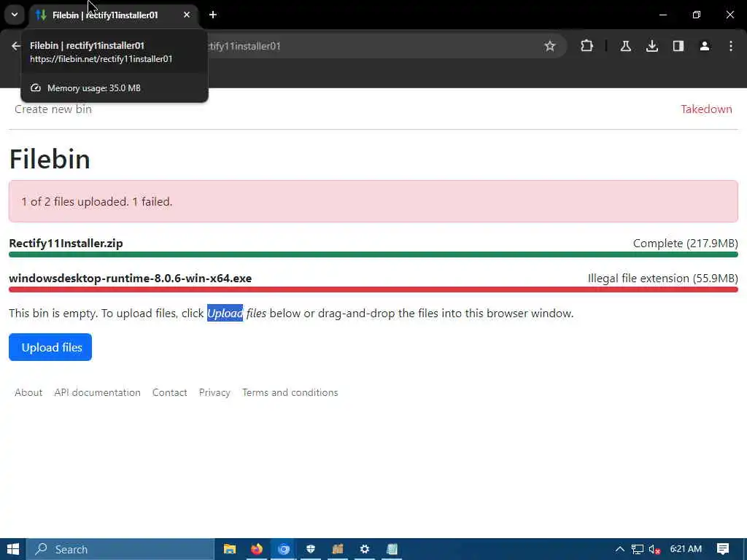
Task: Open the Windows Start menu
Action: pyautogui.click(x=13, y=549)
